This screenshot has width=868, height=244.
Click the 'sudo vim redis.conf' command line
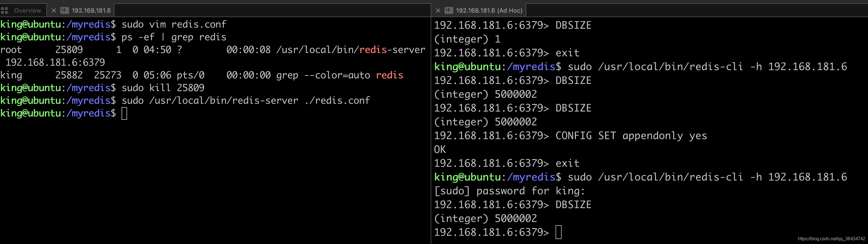coord(174,25)
